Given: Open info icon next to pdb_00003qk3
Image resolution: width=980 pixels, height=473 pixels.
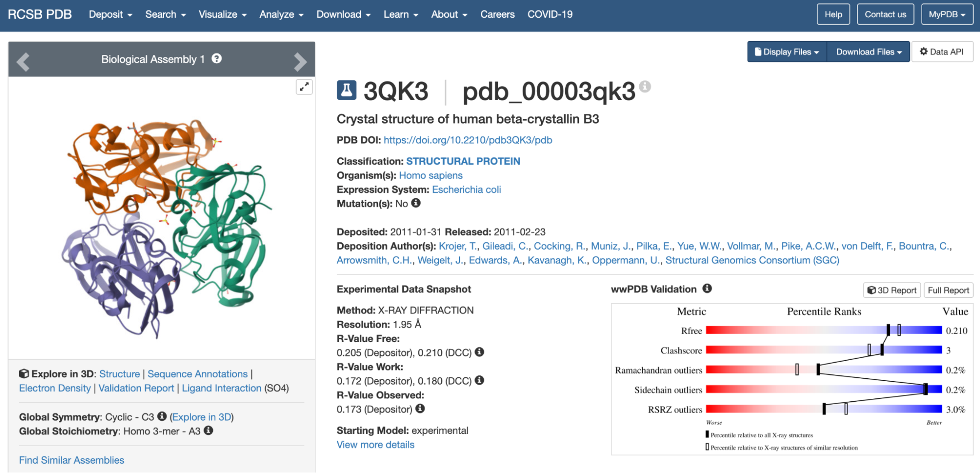Looking at the screenshot, I should (x=645, y=86).
